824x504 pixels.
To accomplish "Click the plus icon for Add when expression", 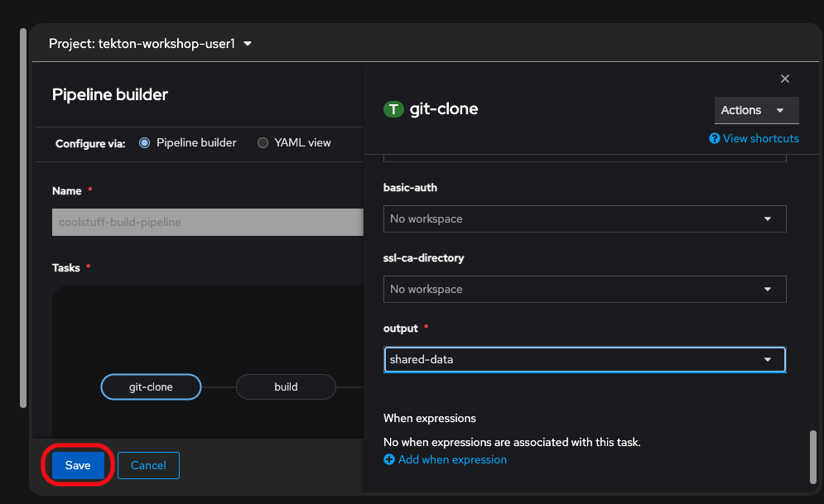I will [x=389, y=459].
